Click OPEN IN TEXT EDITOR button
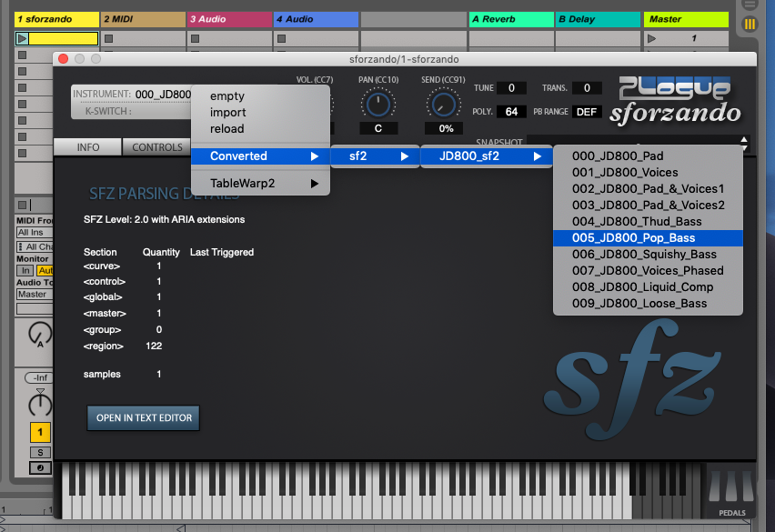The height and width of the screenshot is (532, 775). point(144,418)
